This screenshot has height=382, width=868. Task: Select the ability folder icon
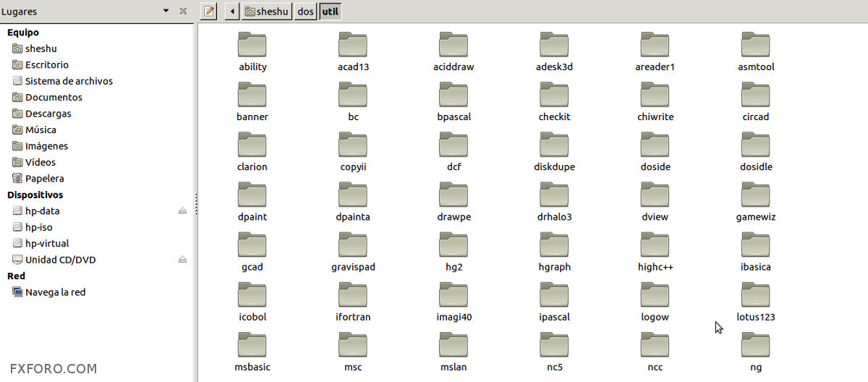(252, 45)
